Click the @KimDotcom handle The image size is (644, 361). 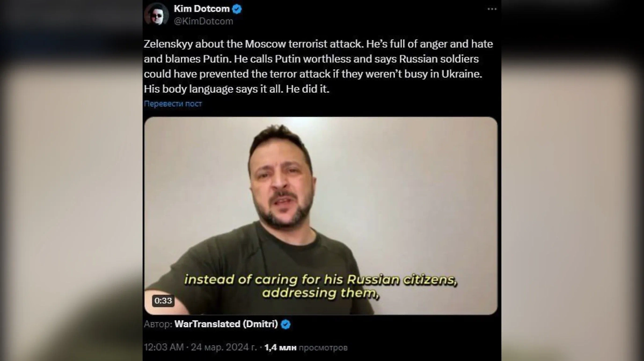click(x=203, y=21)
